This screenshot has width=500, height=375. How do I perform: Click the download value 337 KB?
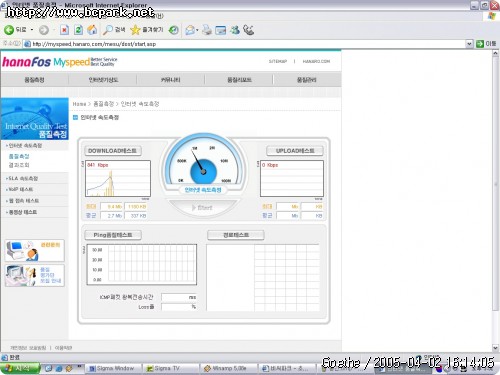pyautogui.click(x=136, y=216)
